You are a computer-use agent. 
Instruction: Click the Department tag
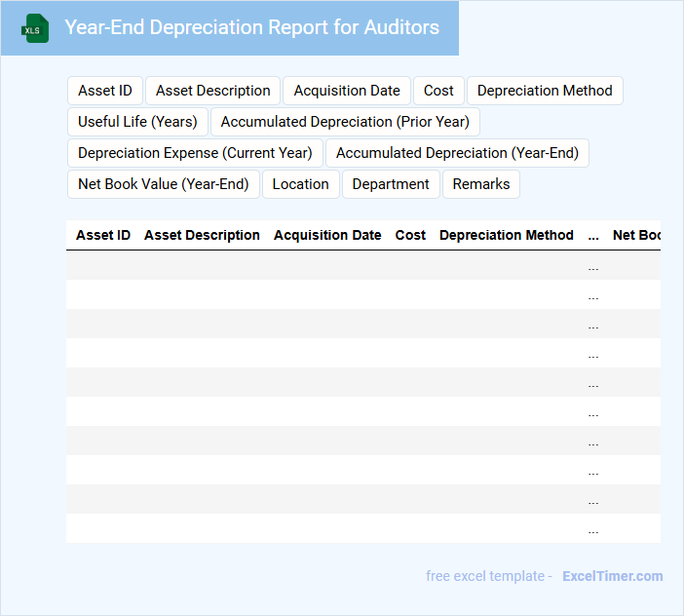391,184
